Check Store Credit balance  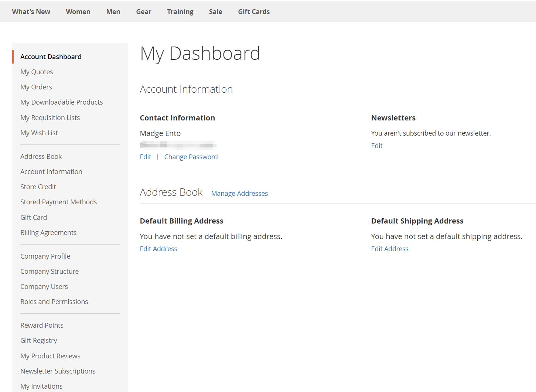click(38, 187)
